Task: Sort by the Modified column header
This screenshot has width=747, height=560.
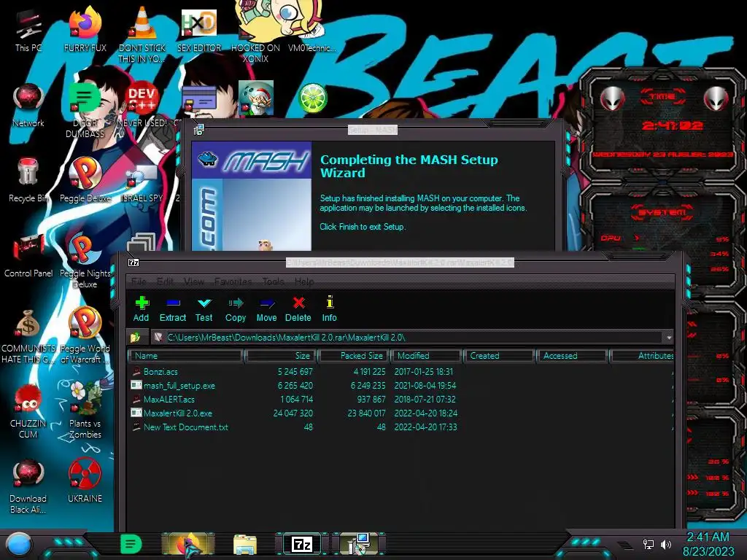Action: (426, 356)
